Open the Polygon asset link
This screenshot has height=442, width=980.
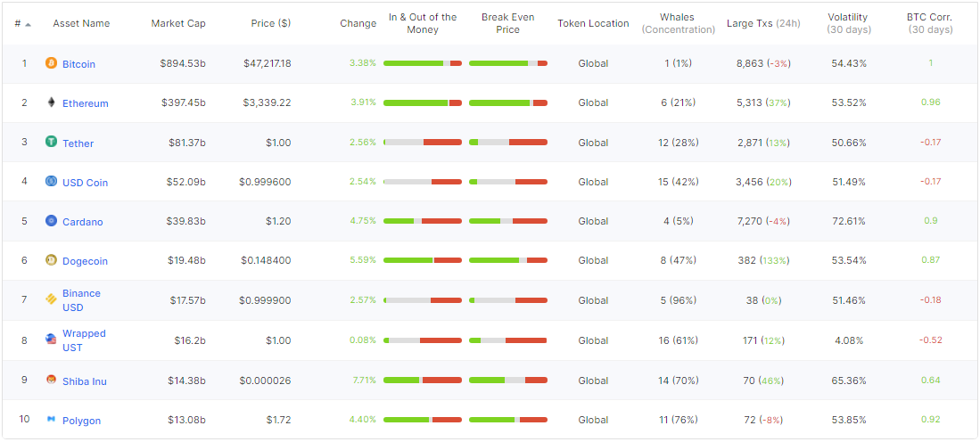click(x=82, y=420)
